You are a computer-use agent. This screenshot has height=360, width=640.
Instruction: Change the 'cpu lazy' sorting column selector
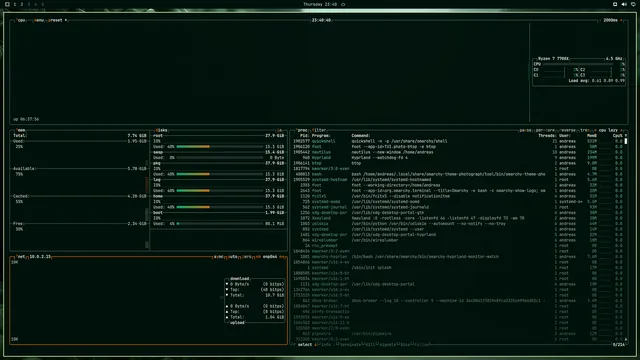[608, 130]
